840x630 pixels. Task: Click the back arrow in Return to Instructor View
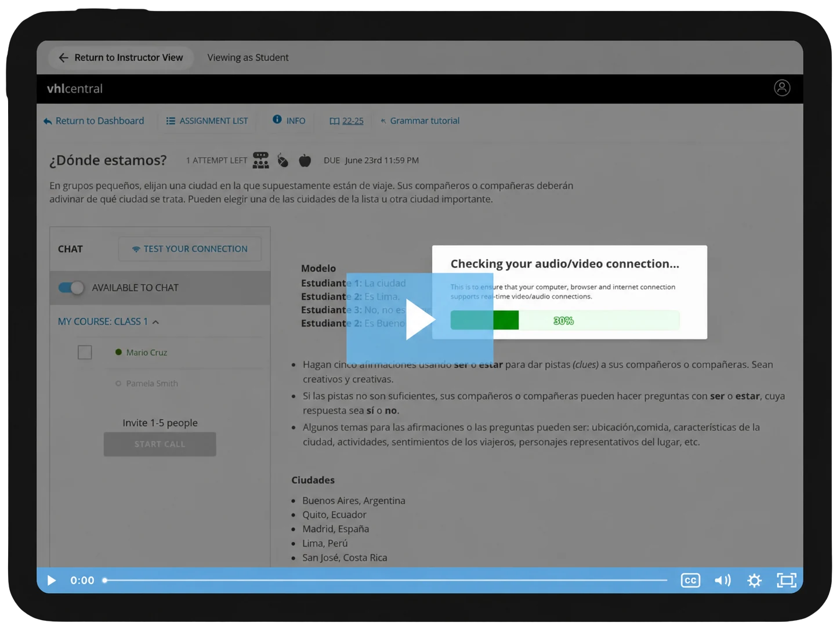[x=63, y=57]
